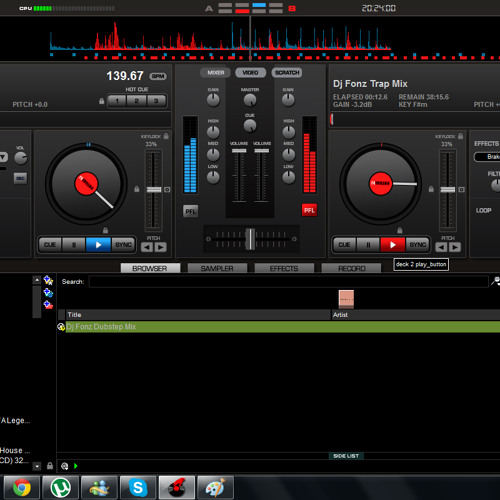The image size is (500, 500).
Task: Add a favorite folder using the star icon
Action: (48, 280)
